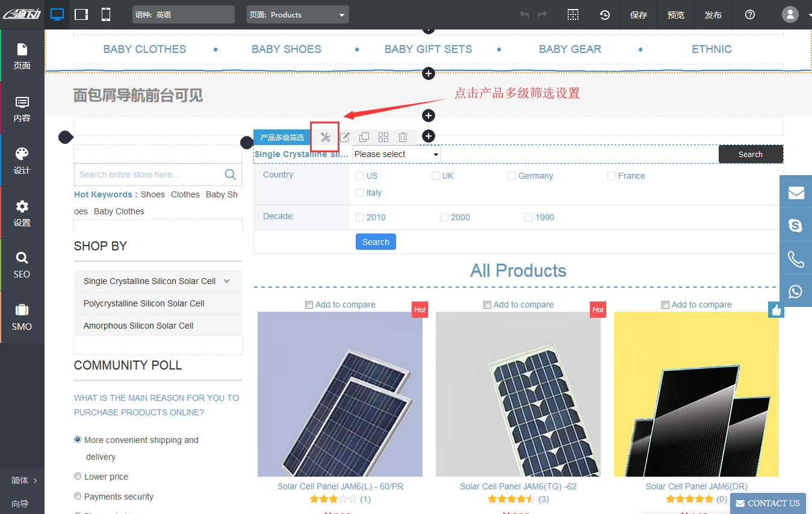Select the Lower price radio button
This screenshot has width=812, height=514.
click(78, 476)
